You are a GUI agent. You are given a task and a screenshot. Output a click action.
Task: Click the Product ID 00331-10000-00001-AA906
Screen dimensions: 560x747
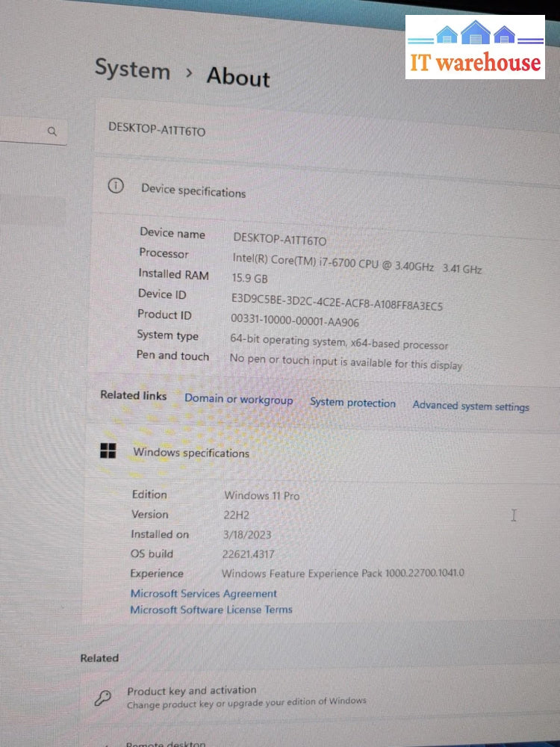tap(295, 320)
